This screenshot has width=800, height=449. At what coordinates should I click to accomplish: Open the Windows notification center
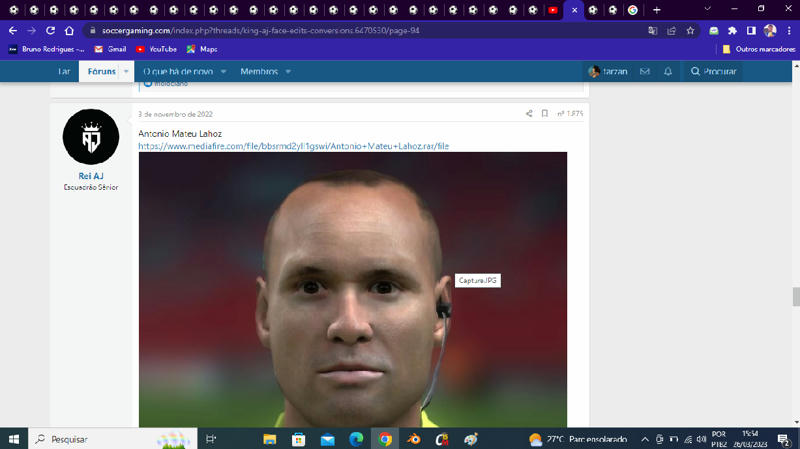pos(784,439)
